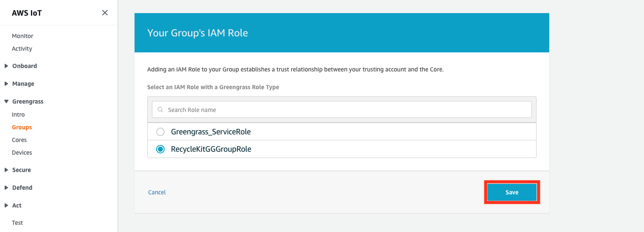Screen dimensions: 644x232
Task: Select the RecycleKitGGGroupRole radio button
Action: click(x=160, y=149)
